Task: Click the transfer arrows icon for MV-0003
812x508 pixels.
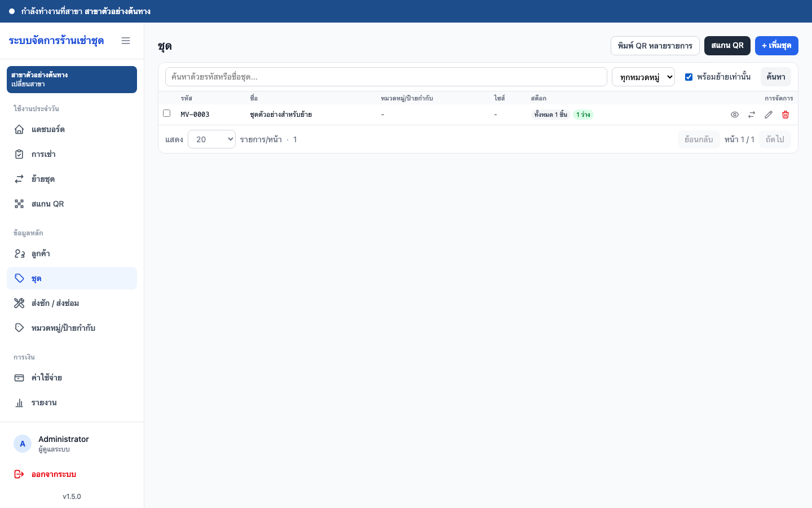Action: click(x=752, y=115)
